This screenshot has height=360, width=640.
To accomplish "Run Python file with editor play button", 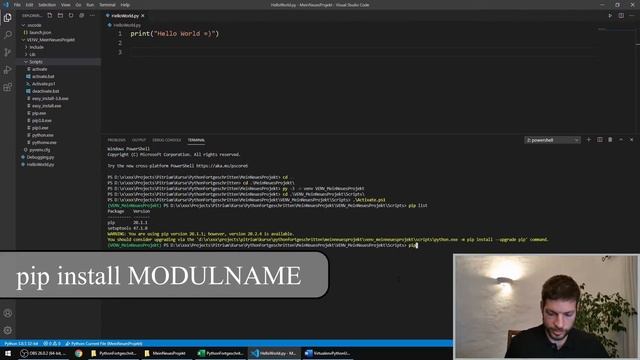I will tap(610, 16).
